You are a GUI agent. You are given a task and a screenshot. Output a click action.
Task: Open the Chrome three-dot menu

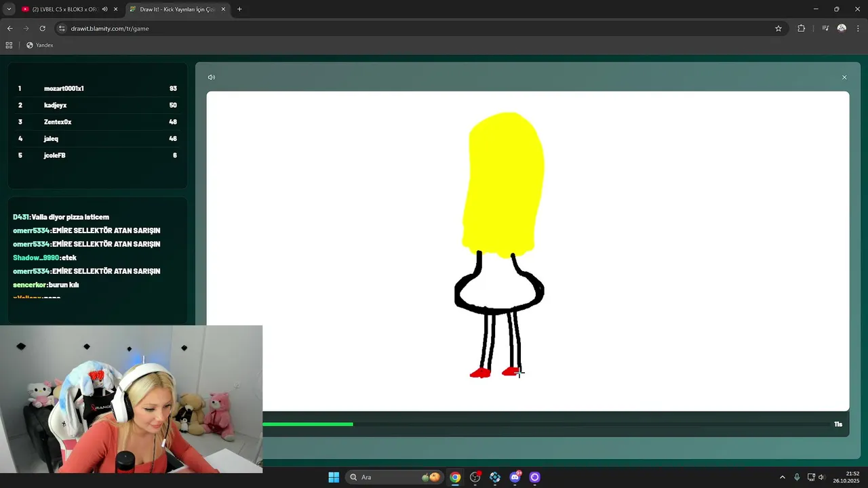pos(859,28)
